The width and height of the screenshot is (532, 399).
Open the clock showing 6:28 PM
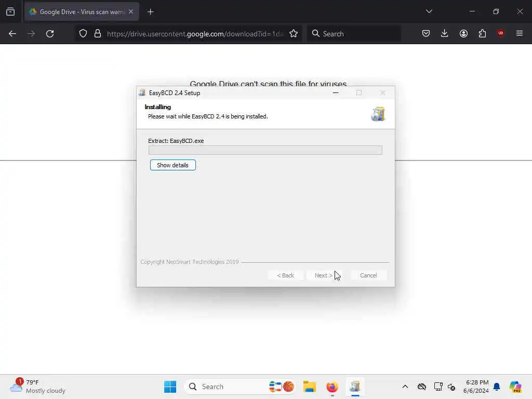[x=476, y=387]
